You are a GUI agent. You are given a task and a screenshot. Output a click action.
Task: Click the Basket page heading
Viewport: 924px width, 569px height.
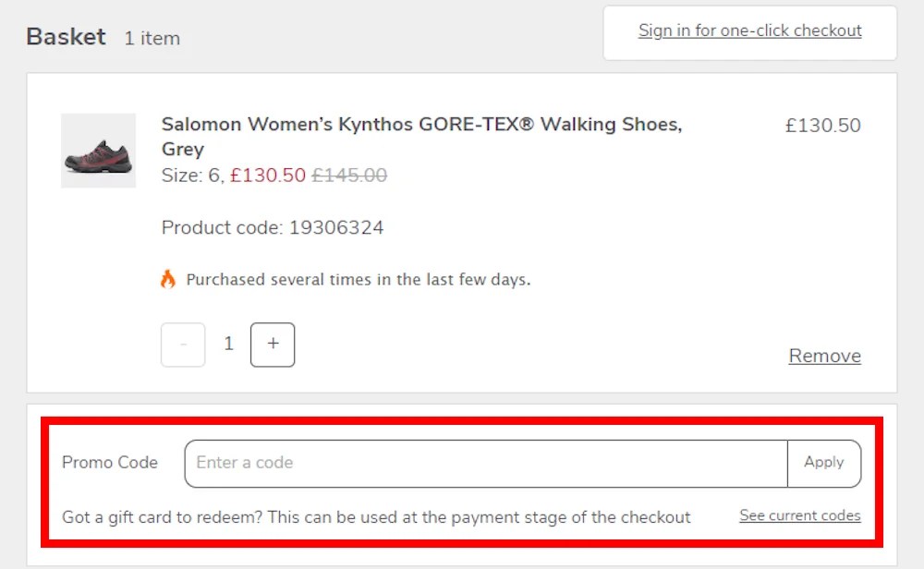[x=65, y=36]
